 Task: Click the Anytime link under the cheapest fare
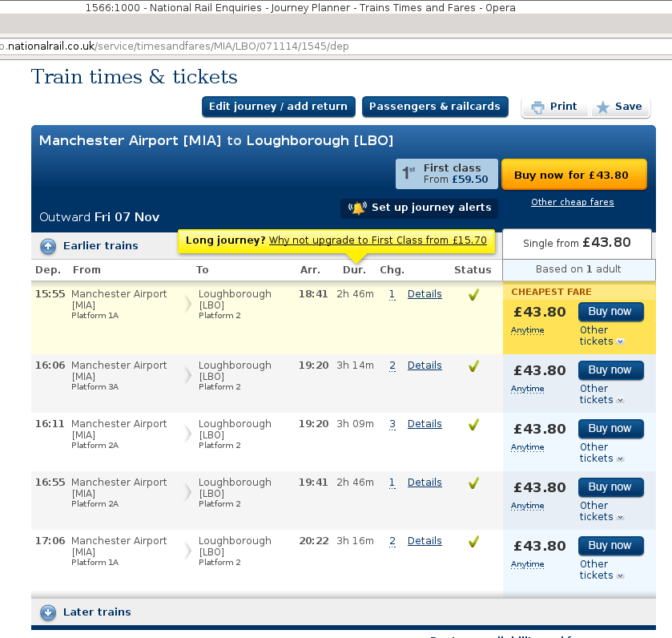tap(527, 330)
